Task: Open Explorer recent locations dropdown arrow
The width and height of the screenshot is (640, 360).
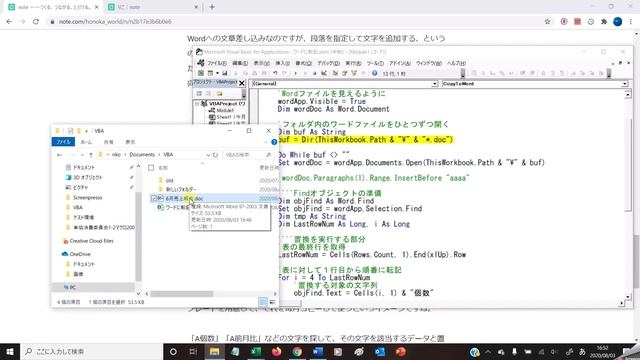Action: coord(82,155)
